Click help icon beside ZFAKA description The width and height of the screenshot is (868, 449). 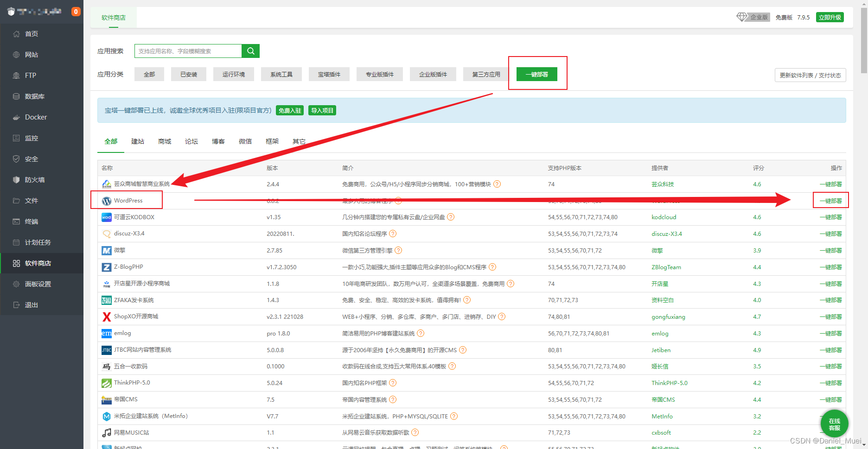click(x=467, y=300)
